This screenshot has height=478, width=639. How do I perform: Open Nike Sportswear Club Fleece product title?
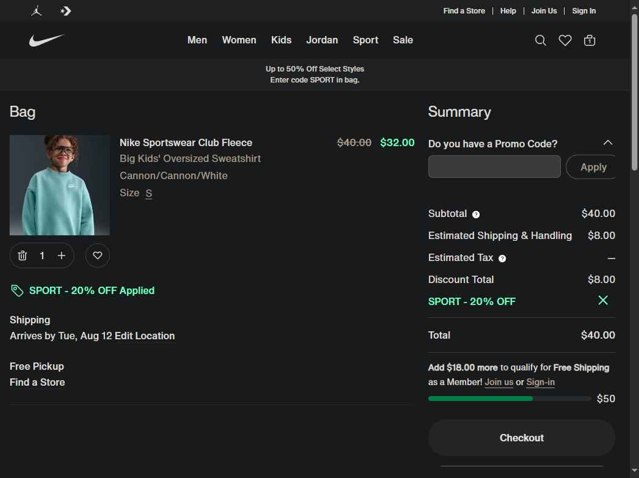point(186,143)
